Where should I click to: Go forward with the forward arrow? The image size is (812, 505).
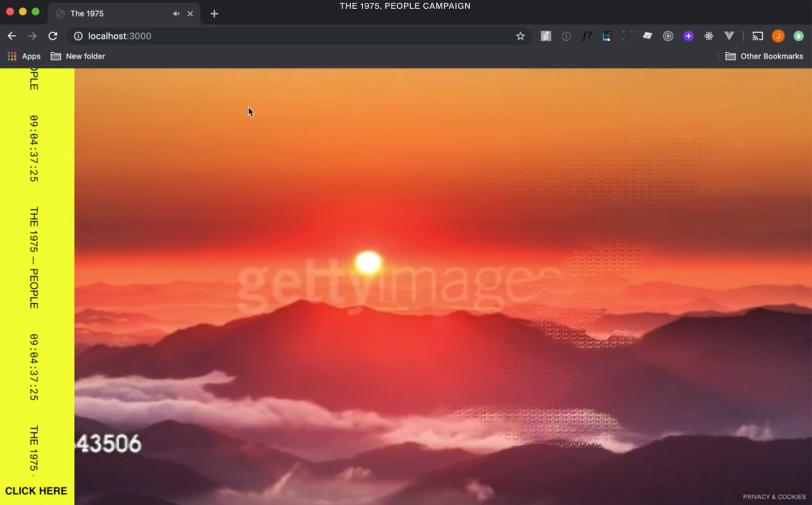point(32,36)
